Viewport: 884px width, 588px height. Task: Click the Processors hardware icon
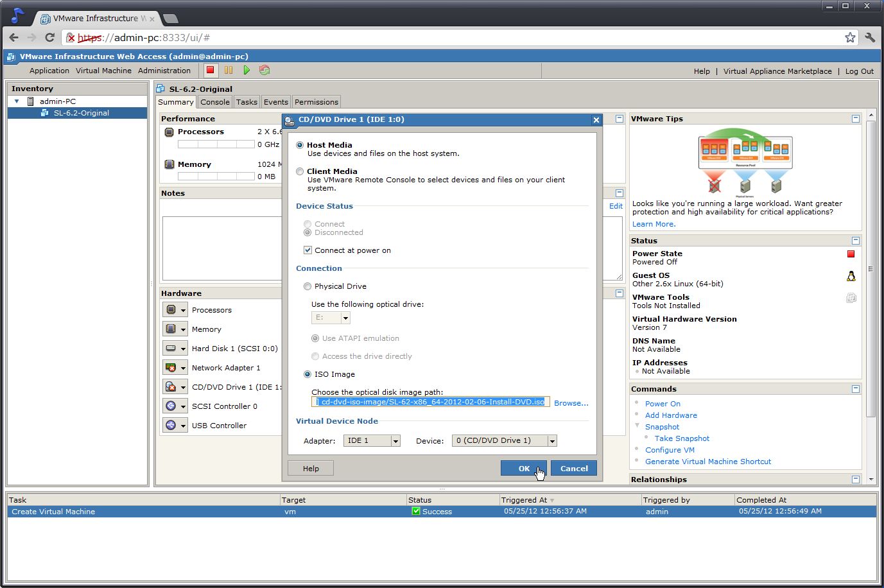[171, 309]
